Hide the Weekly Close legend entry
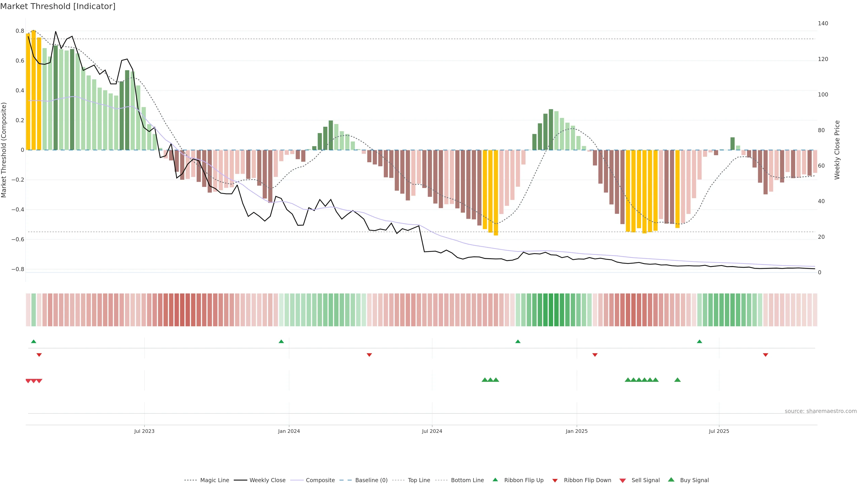This screenshot has height=488, width=868. [267, 480]
